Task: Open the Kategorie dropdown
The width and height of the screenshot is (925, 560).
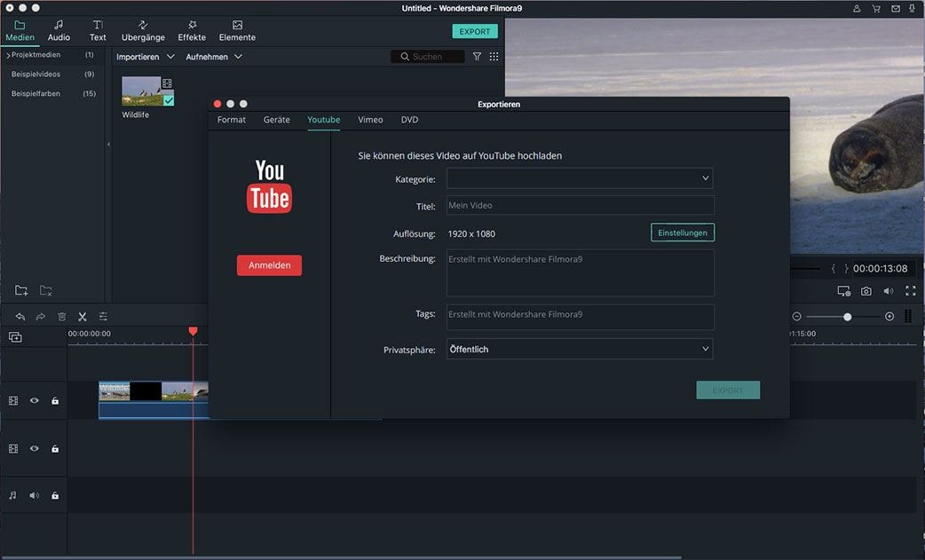Action: 580,178
